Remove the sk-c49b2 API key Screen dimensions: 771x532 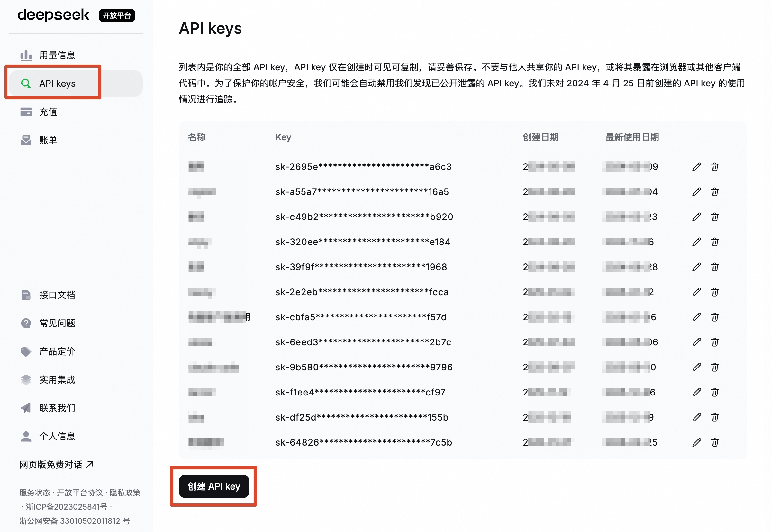[714, 217]
